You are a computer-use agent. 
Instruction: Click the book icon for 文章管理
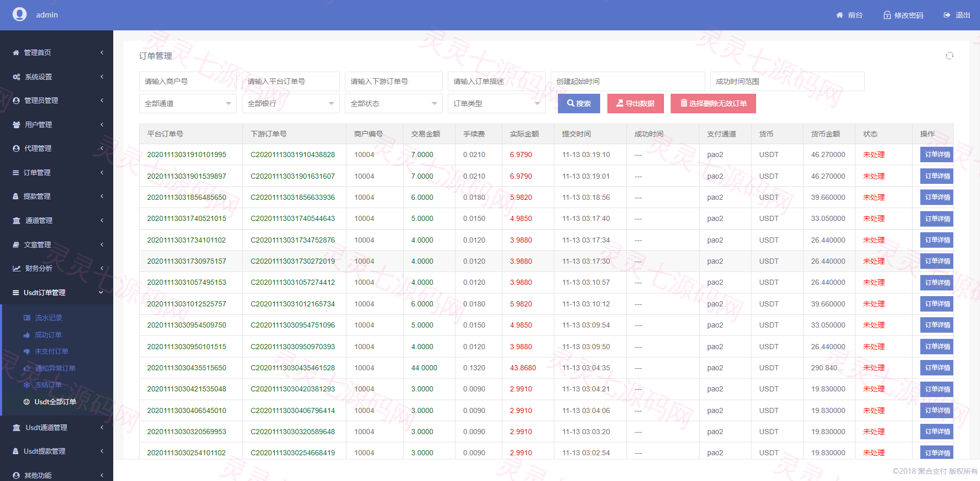pyautogui.click(x=16, y=245)
